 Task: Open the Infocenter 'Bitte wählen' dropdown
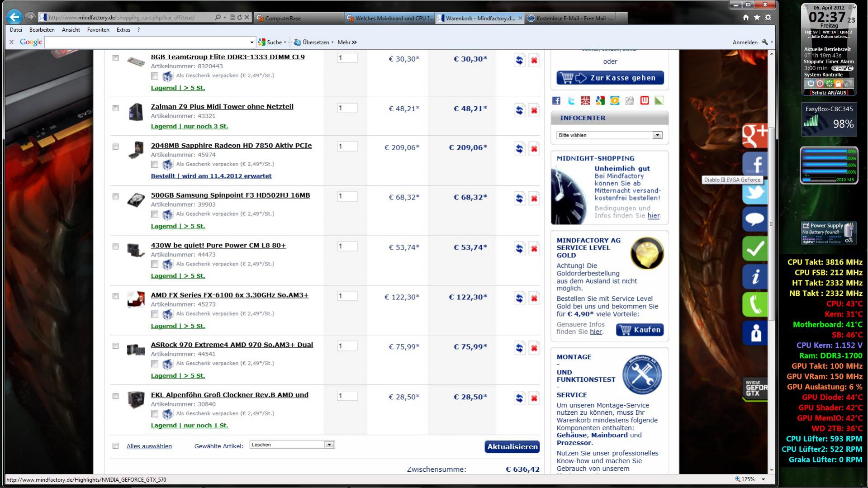[x=609, y=135]
